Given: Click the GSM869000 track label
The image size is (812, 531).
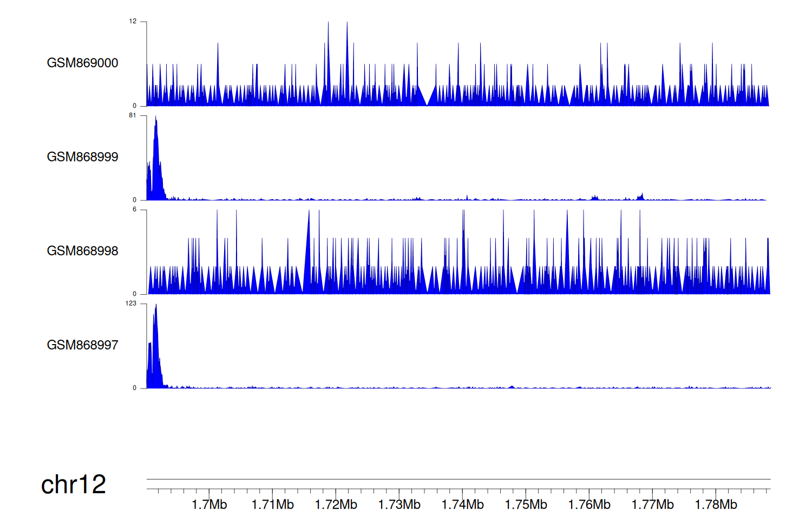Looking at the screenshot, I should (x=82, y=63).
